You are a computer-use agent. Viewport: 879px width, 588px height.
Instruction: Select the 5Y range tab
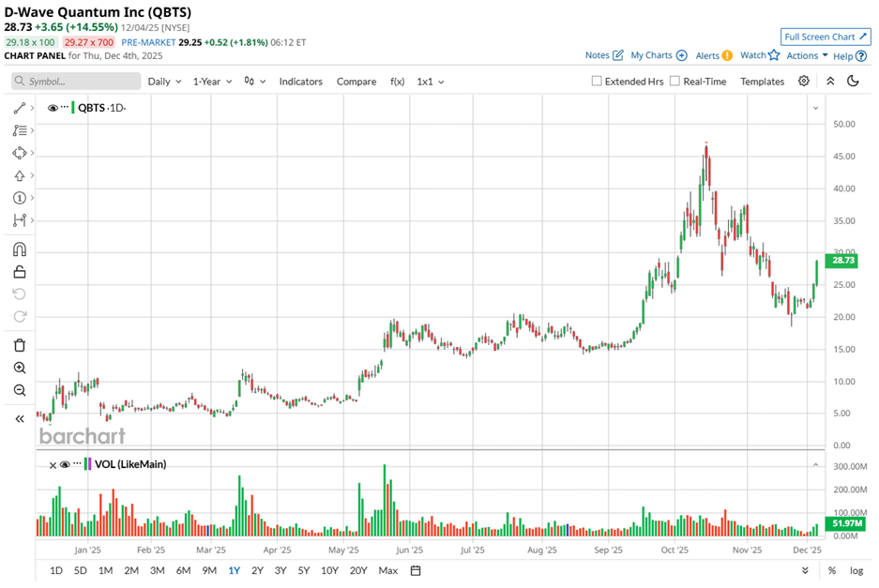304,570
